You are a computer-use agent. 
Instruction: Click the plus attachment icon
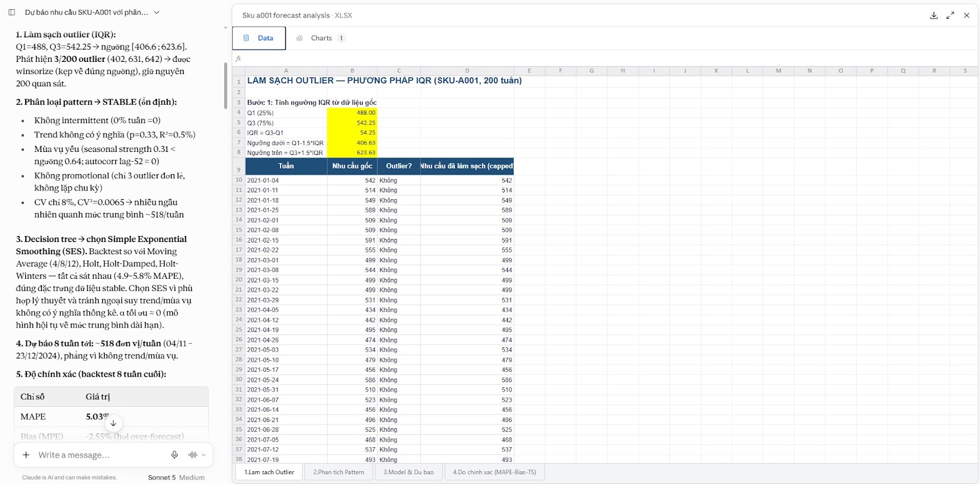26,455
